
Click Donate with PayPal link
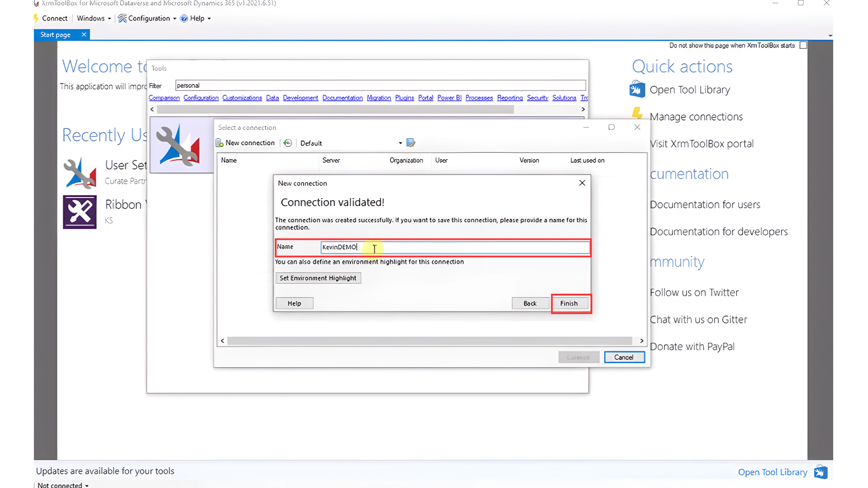(692, 347)
